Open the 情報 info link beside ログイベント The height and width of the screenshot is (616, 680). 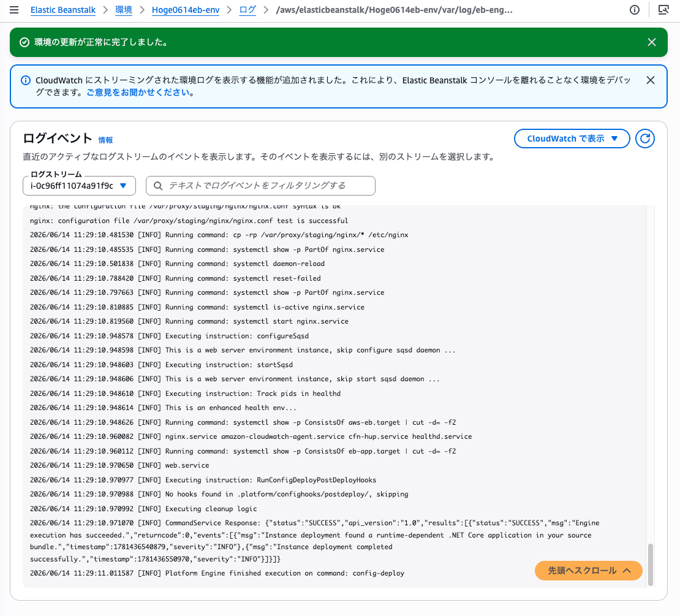click(105, 140)
